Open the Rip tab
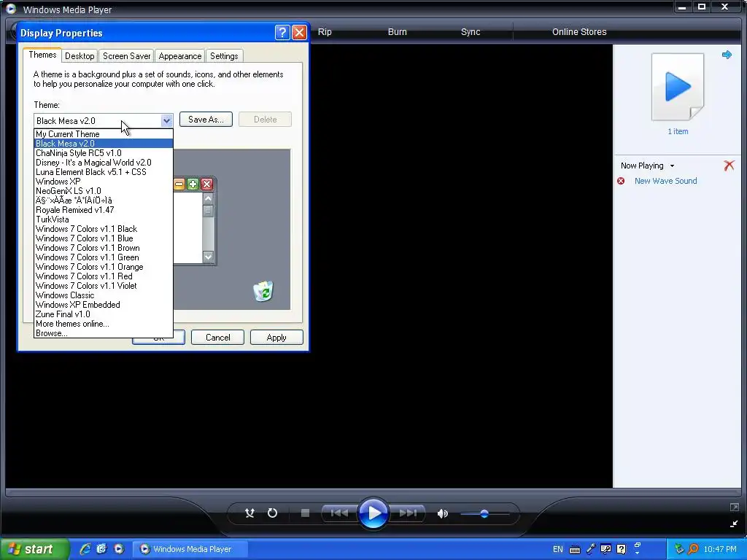 (325, 32)
